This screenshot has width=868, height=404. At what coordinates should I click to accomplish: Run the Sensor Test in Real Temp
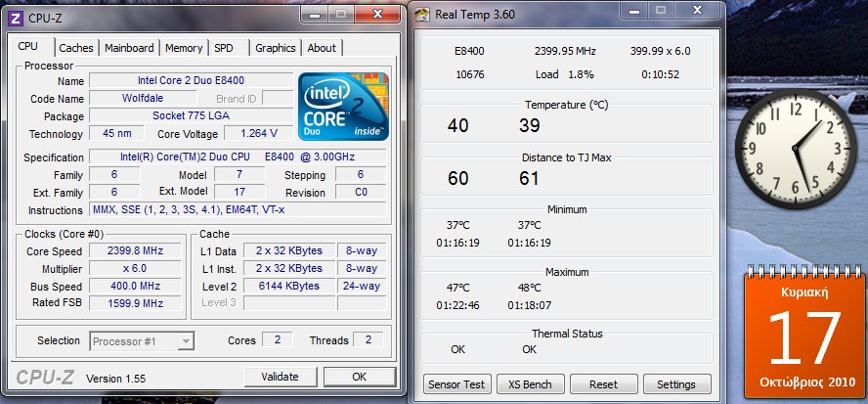(x=456, y=384)
